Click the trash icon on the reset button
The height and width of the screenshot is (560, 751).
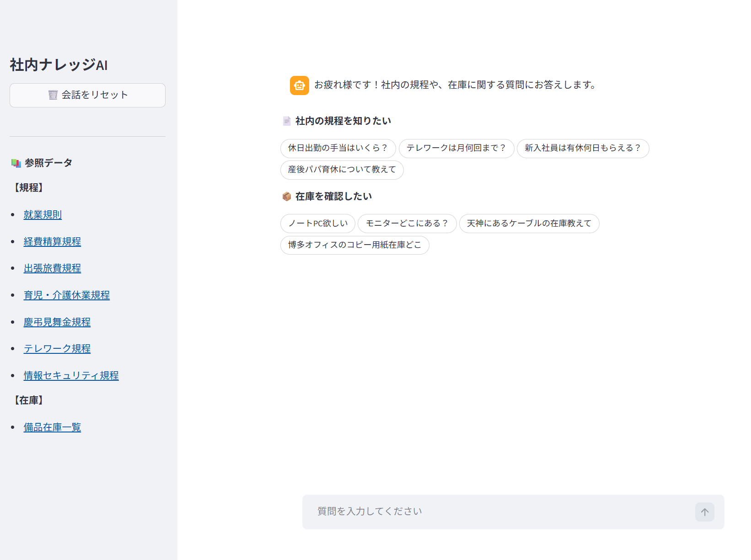tap(53, 95)
